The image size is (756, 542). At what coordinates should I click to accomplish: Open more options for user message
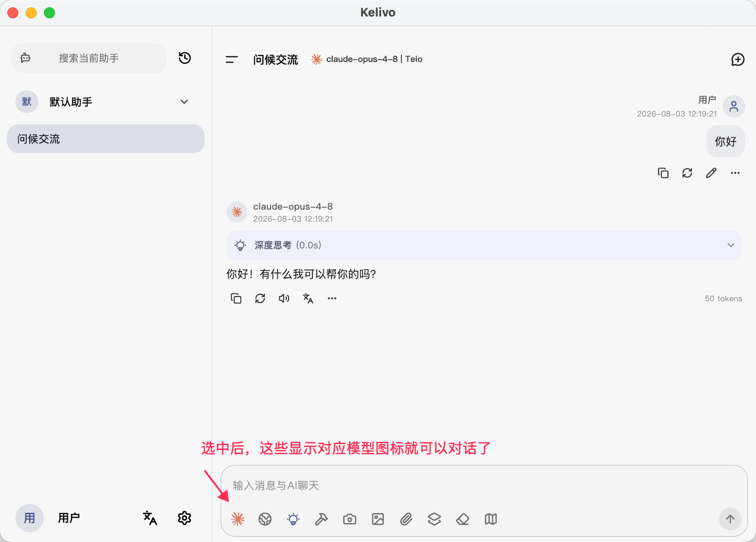coord(735,173)
